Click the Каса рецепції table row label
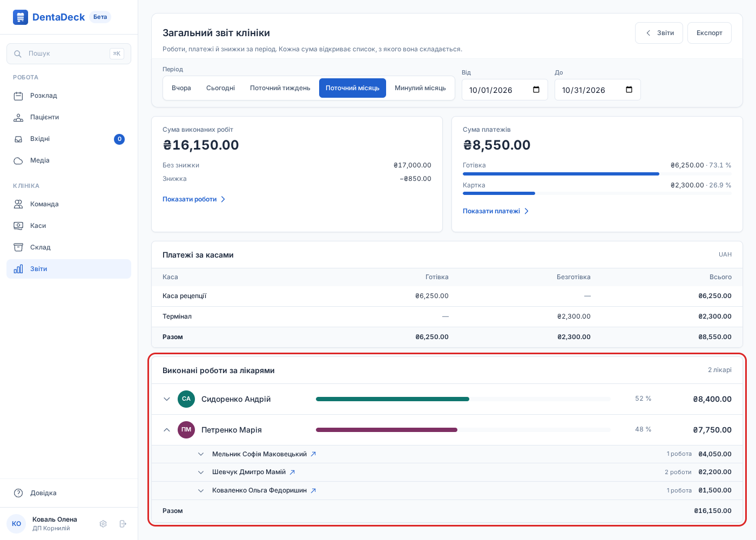This screenshot has width=756, height=540. [185, 296]
